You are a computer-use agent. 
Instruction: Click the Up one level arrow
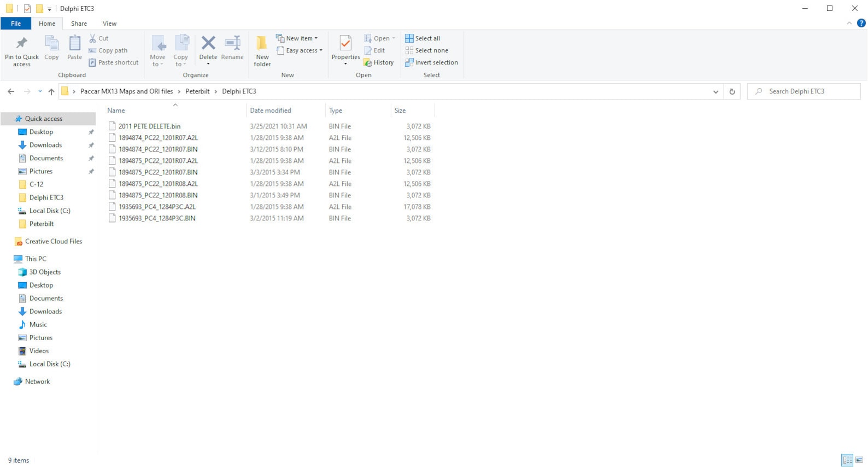tap(51, 92)
